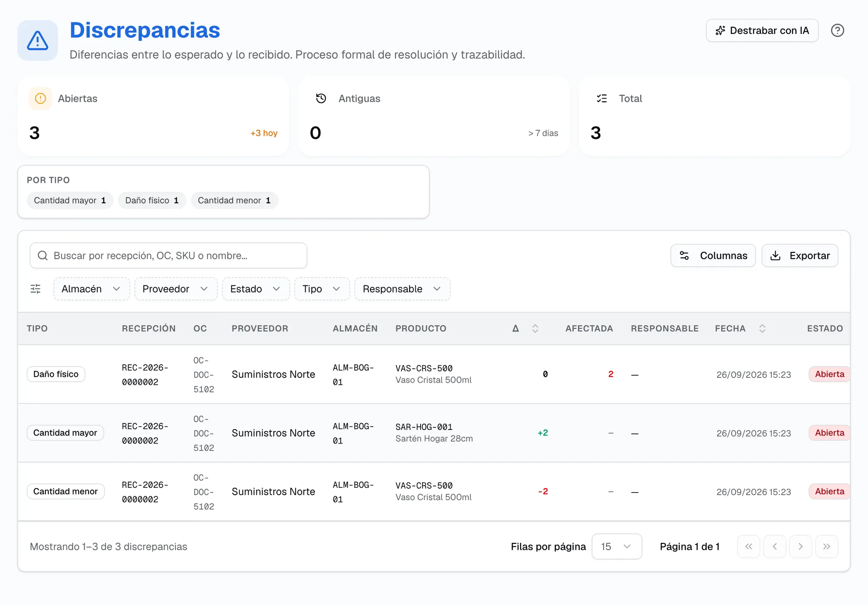
Task: Open the Tipo filter dropdown
Action: pos(322,289)
